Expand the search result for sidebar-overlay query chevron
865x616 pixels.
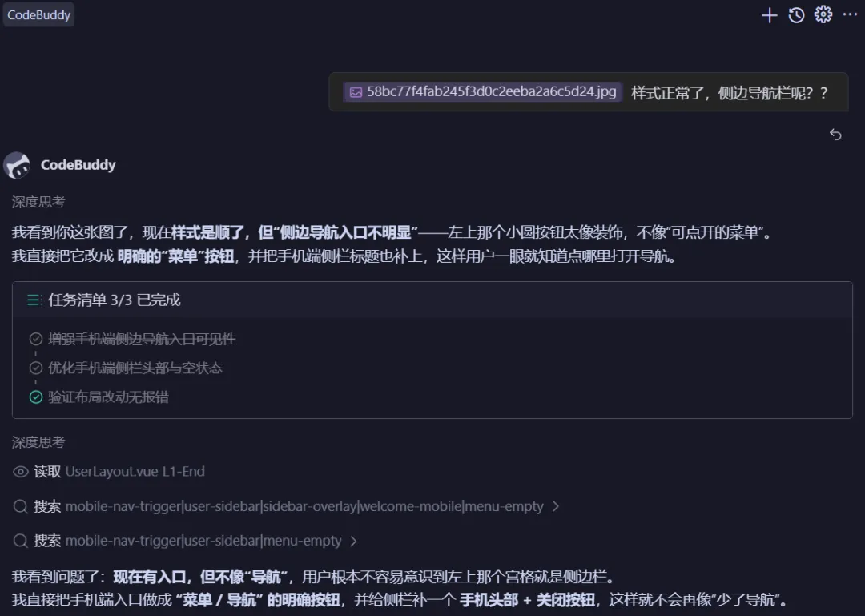556,506
